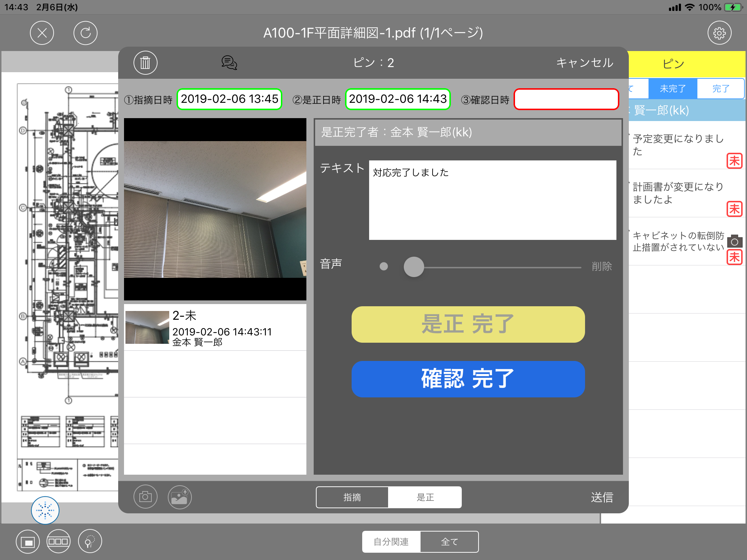Viewport: 747px width, 560px height.
Task: Reload the drawing with the refresh icon
Action: 85,33
